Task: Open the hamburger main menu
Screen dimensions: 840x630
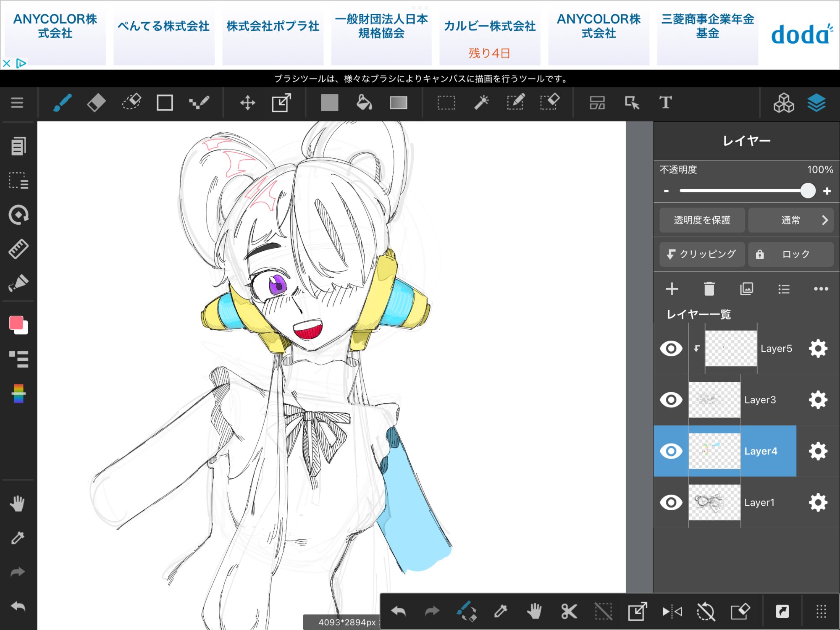Action: (17, 102)
